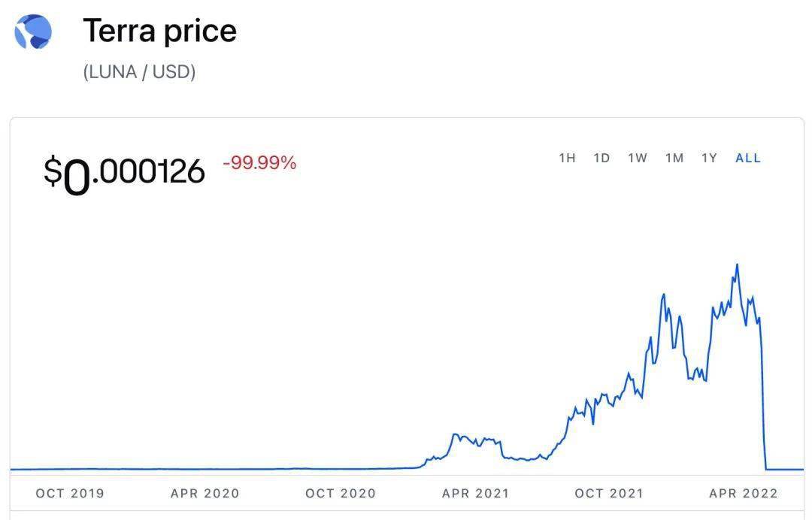Click the Terra LUNA logo icon
This screenshot has width=812, height=520.
(x=33, y=32)
